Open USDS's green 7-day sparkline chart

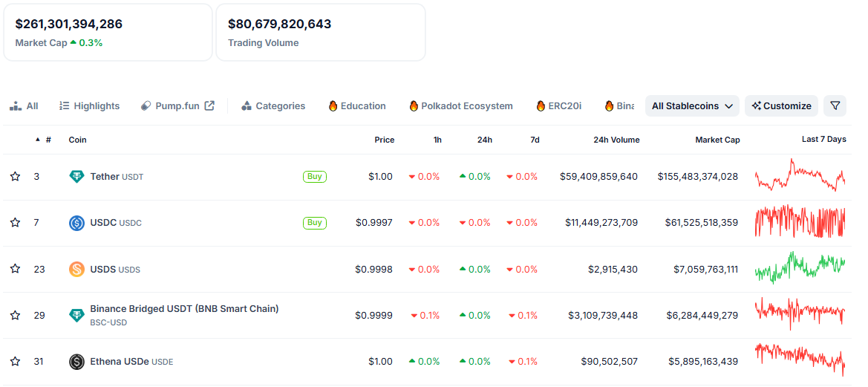800,268
